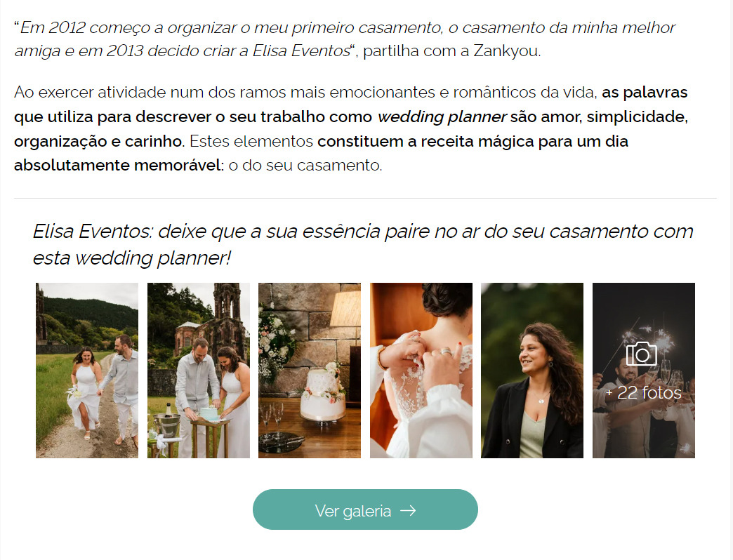Open the gallery with Ver galeria button
This screenshot has height=560, width=733.
pos(365,509)
